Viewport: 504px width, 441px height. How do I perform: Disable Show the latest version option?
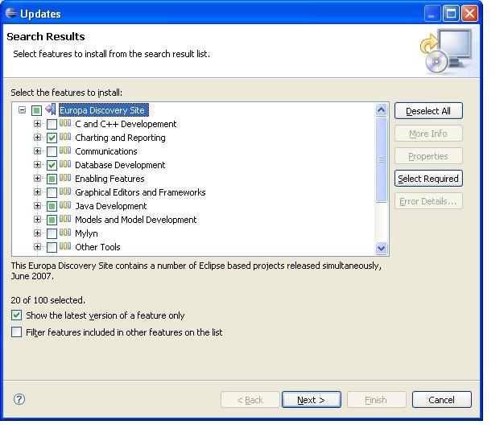[x=17, y=315]
